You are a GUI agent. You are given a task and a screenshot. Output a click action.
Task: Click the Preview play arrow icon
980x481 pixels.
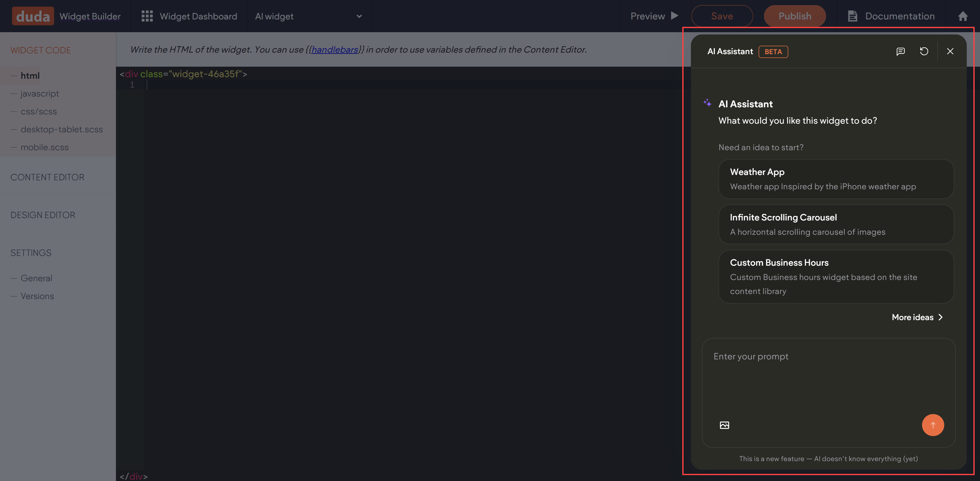(675, 16)
